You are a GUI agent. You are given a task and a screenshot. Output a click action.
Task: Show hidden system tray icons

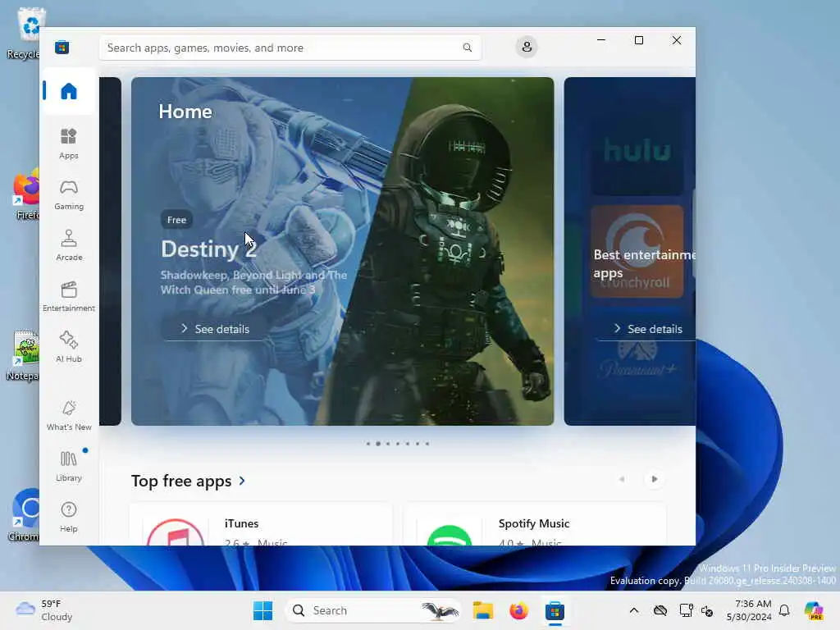tap(634, 610)
